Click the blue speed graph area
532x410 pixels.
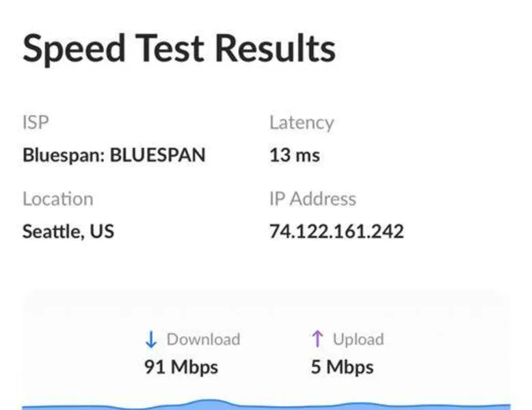coord(266,405)
